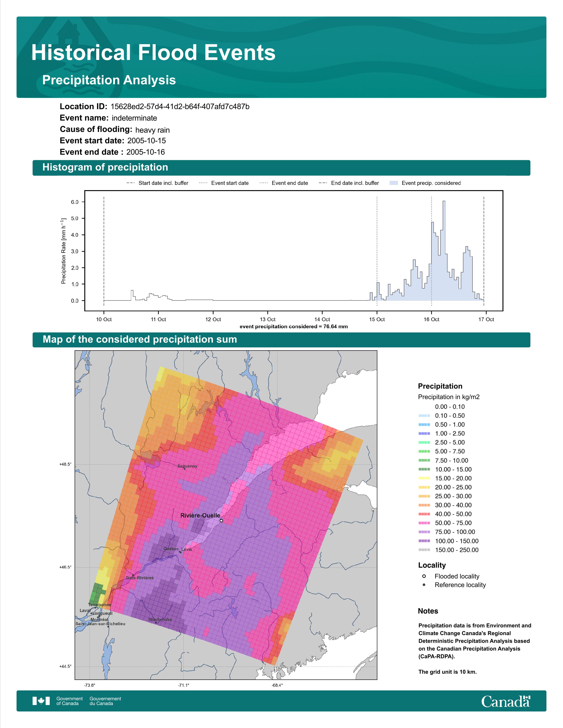Image resolution: width=563 pixels, height=728 pixels.
Task: Click the 25.00 - 30.00 precipitation swatch
Action: [x=424, y=496]
